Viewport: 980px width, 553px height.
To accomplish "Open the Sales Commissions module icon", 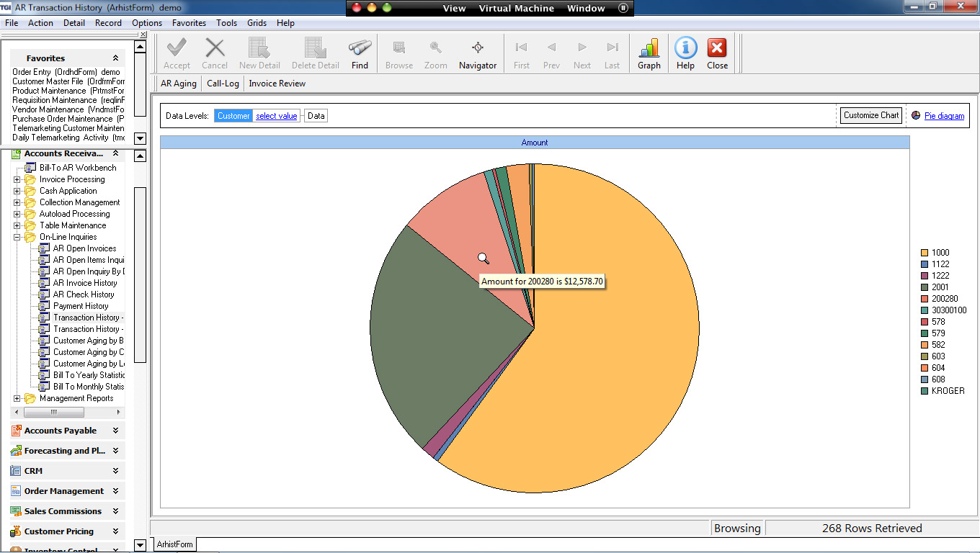I will point(16,511).
